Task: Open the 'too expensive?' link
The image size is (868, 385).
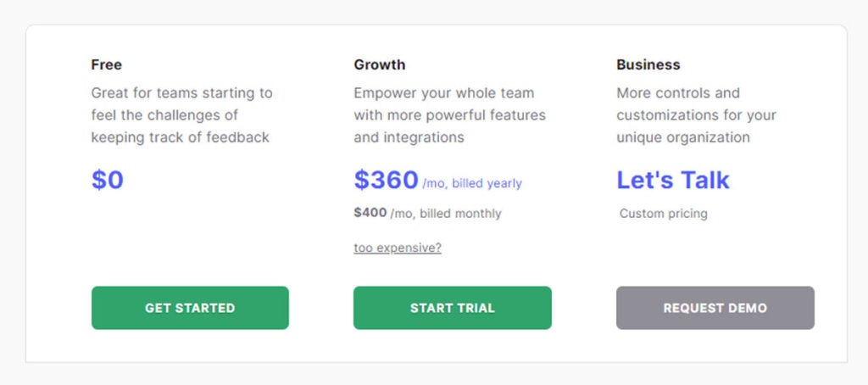Action: [x=398, y=248]
